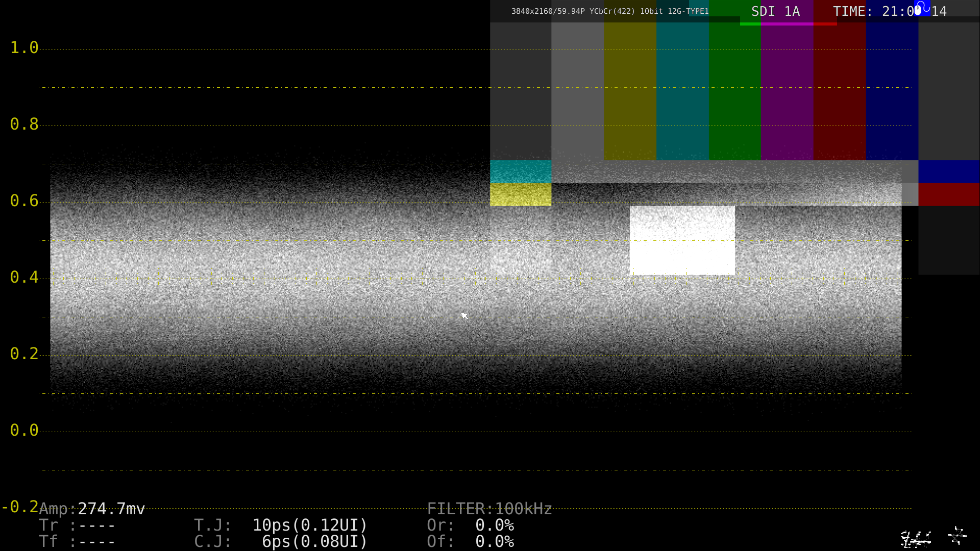Screen dimensions: 980x551
Task: Open the mini star-shaped vector thumbnail
Action: (957, 536)
